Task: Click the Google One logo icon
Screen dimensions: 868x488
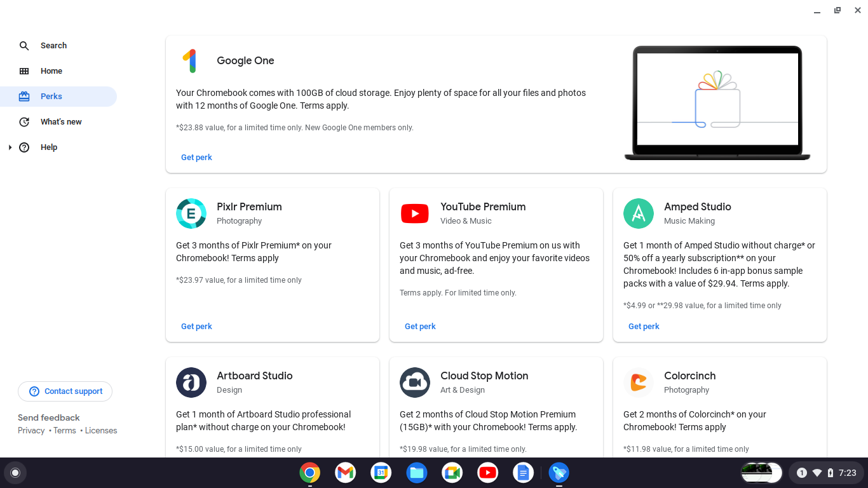Action: coord(190,61)
